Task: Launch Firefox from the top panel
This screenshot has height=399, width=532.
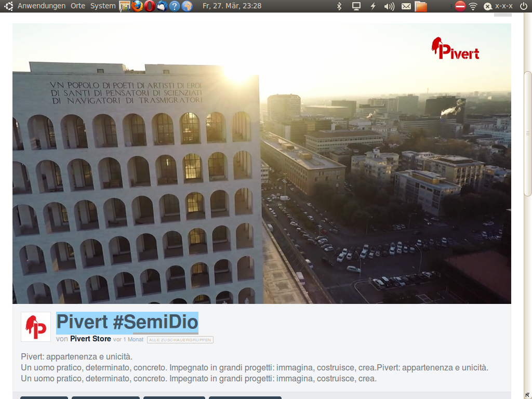Action: point(137,6)
